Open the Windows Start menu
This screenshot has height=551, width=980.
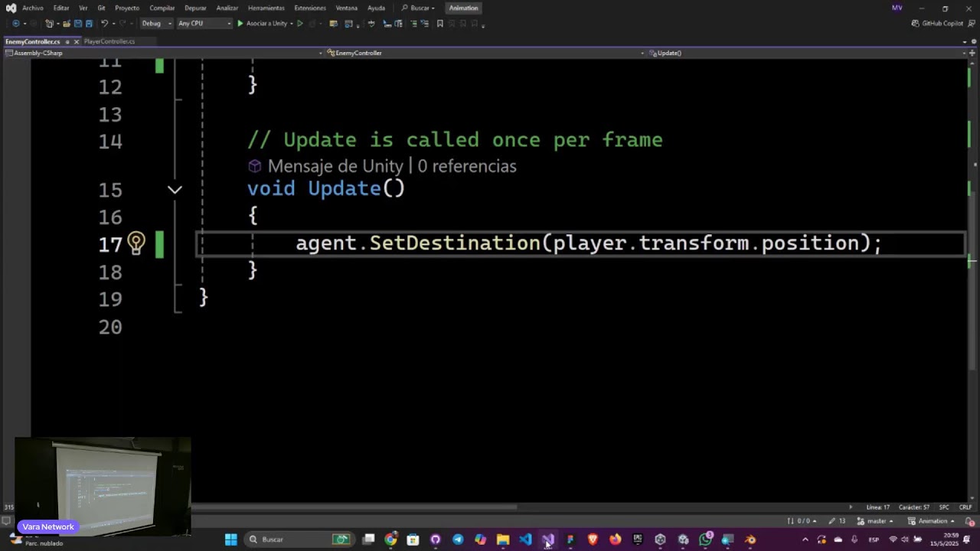coord(230,540)
